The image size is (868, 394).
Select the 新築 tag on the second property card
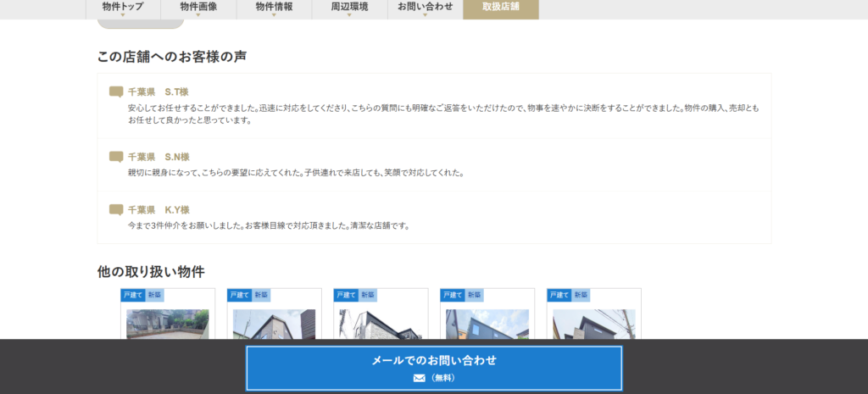[x=261, y=295]
